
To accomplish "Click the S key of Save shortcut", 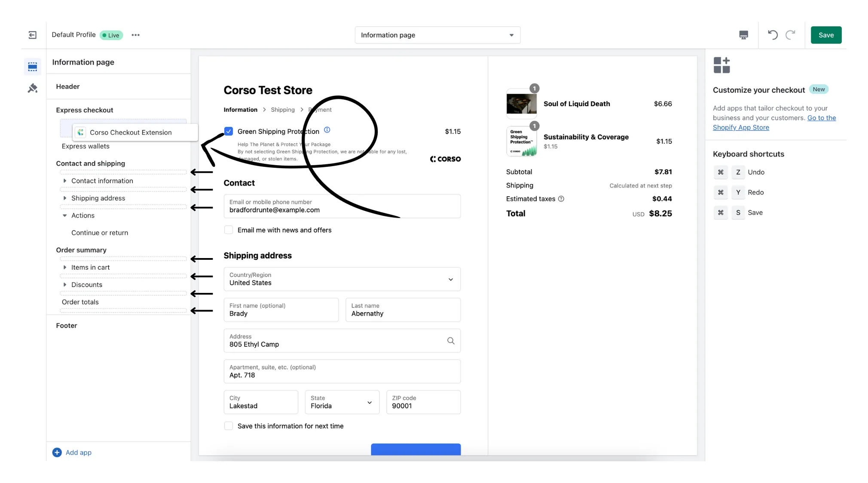I will [738, 212].
